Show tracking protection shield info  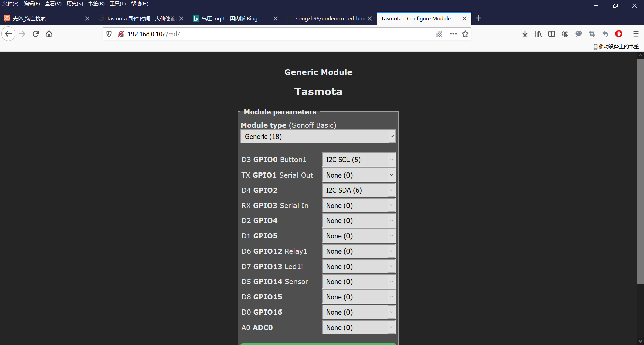[109, 34]
